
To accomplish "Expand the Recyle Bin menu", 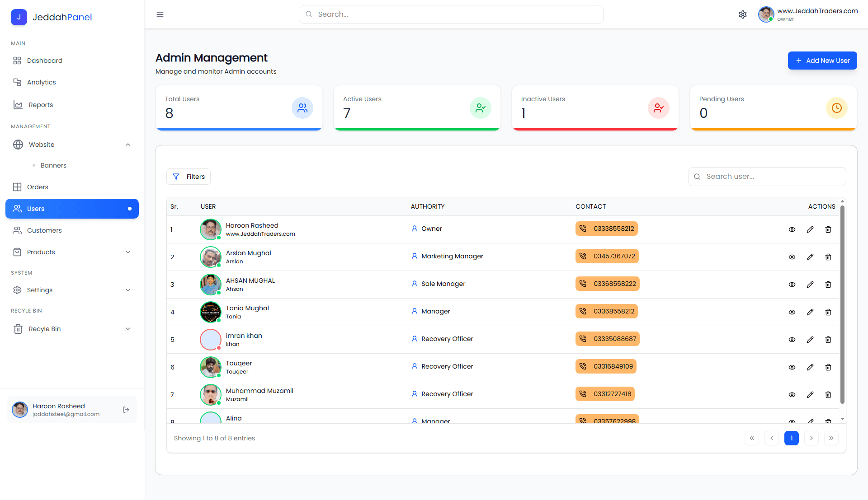I will click(x=72, y=329).
